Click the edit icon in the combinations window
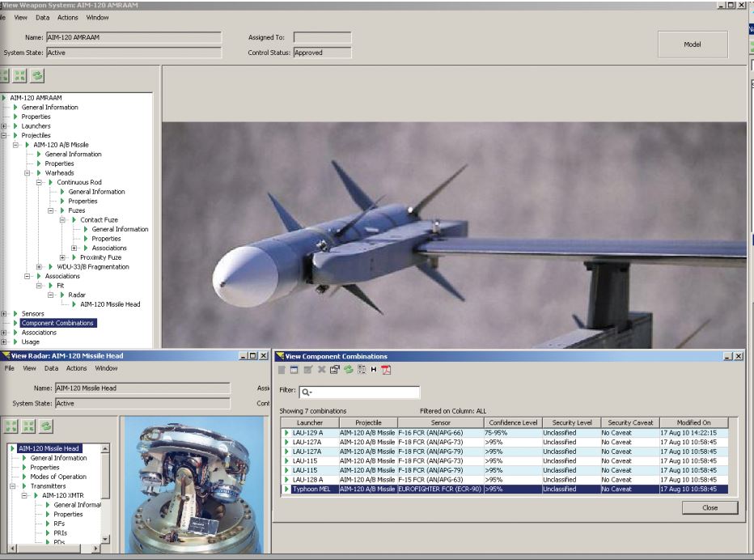 click(x=307, y=369)
